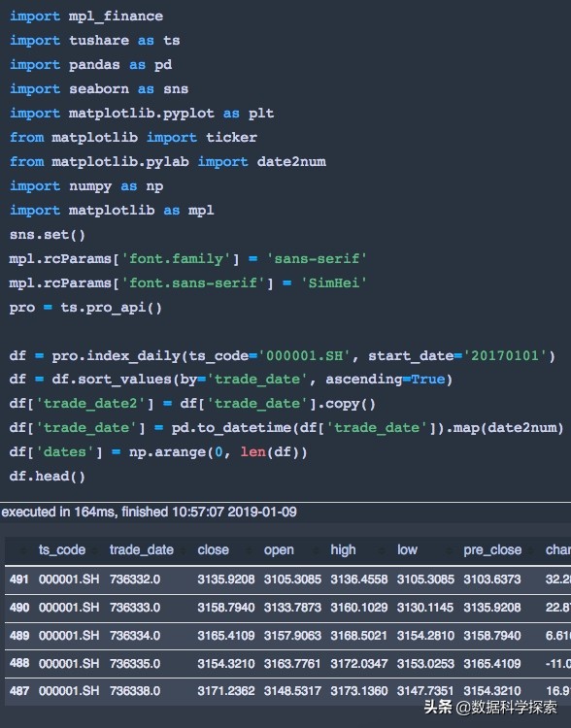Viewport: 571px width, 728px height.
Task: Sort table by pre_close column header
Action: click(x=492, y=550)
